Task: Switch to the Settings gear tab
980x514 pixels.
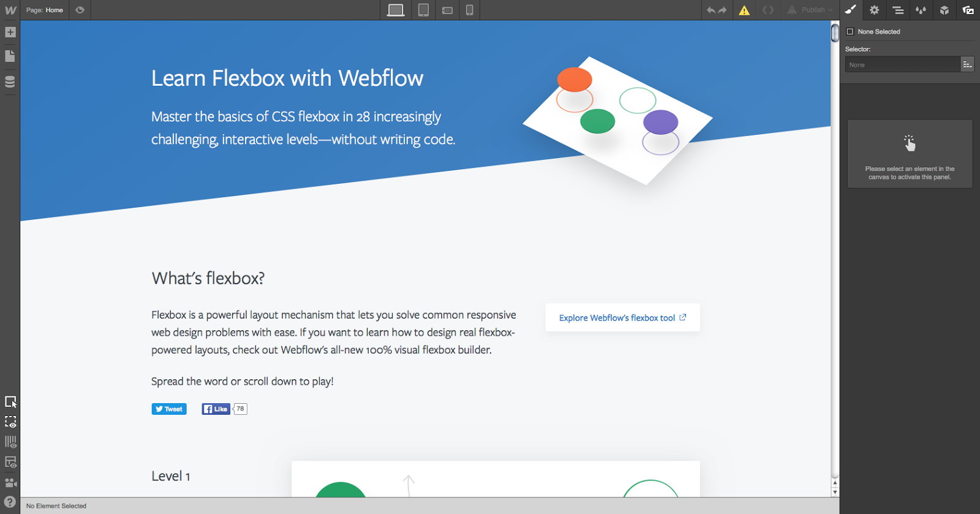Action: coord(874,10)
